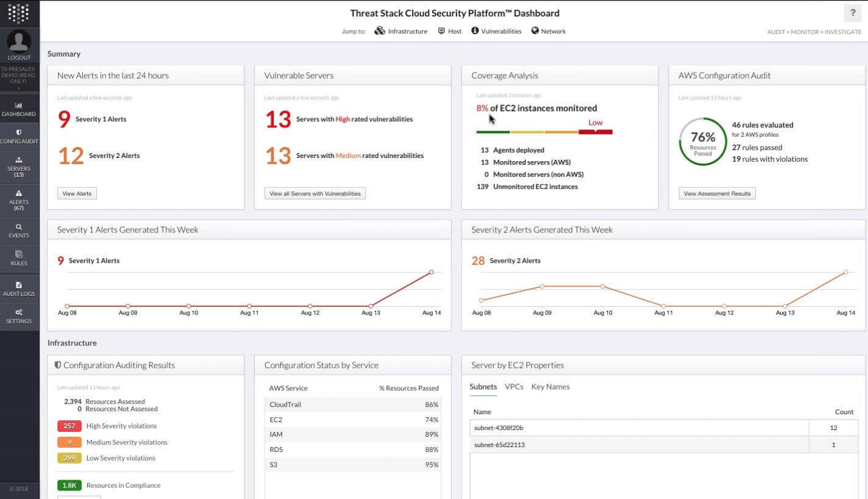Open the Events search section

tap(19, 231)
